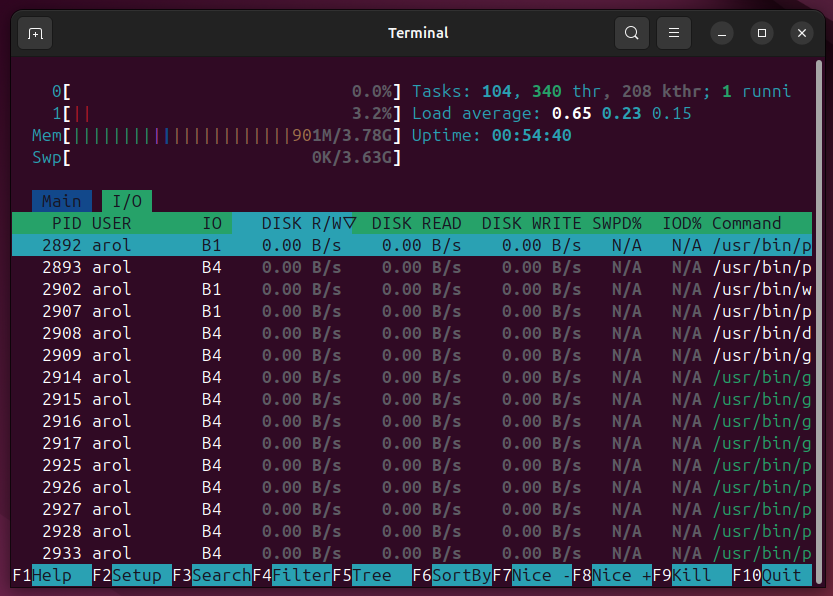The width and height of the screenshot is (833, 596).
Task: Click the CPU 1 usage meter
Action: pos(226,114)
